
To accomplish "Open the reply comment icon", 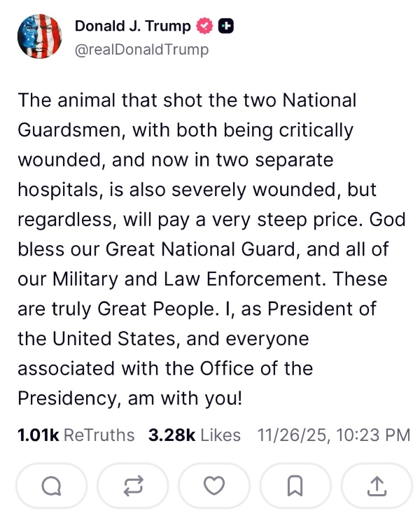I will coord(50,484).
